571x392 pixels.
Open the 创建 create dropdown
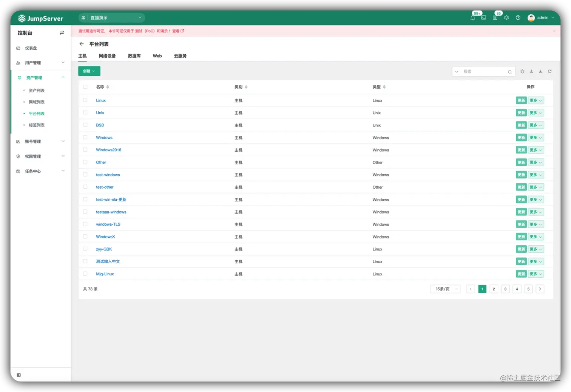pos(89,71)
